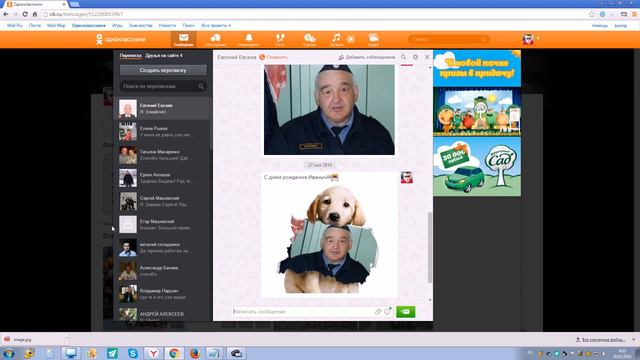
Task: Search within chat using magnifier icon
Action: point(403,57)
